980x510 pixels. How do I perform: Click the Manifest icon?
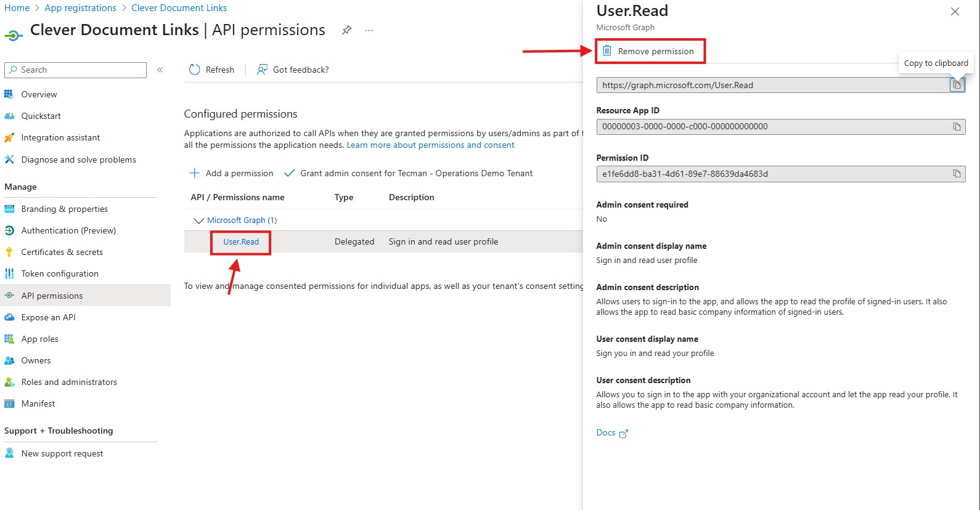point(9,403)
